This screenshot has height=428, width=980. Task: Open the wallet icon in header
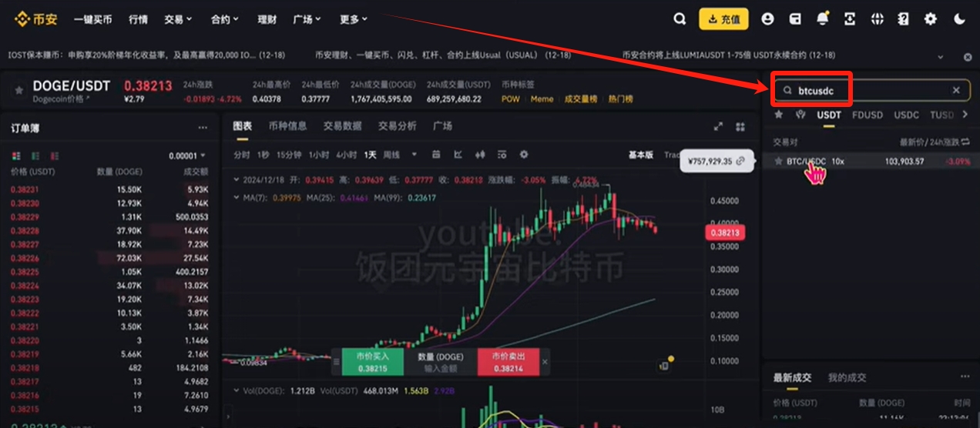click(795, 19)
